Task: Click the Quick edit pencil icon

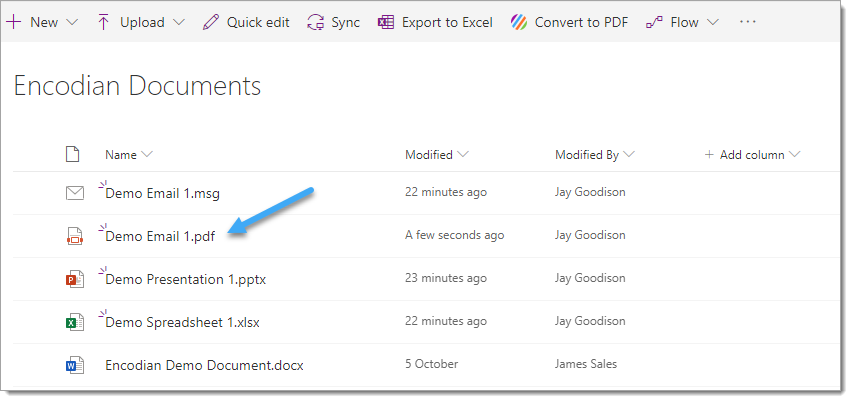Action: point(211,22)
